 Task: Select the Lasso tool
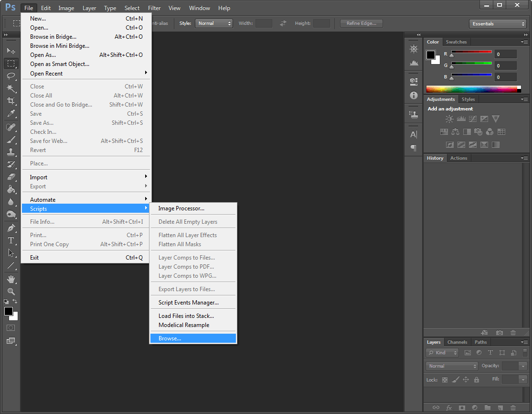(x=11, y=76)
